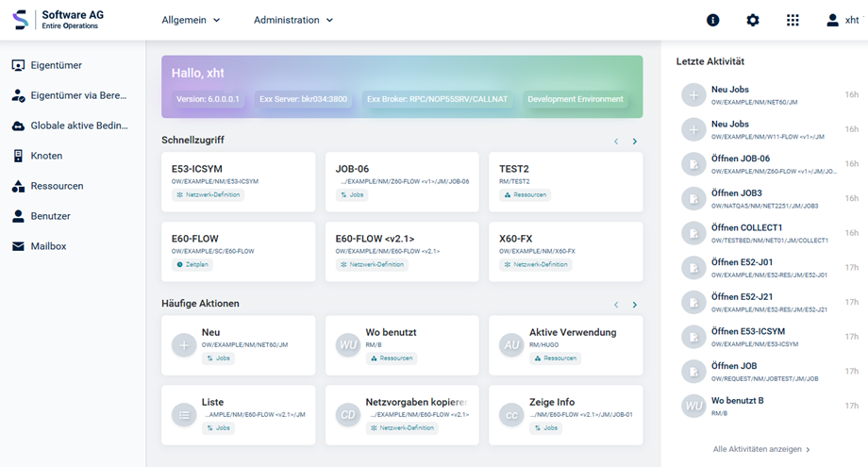Open Mailbox in the sidebar
This screenshot has width=868, height=467.
tap(40, 246)
